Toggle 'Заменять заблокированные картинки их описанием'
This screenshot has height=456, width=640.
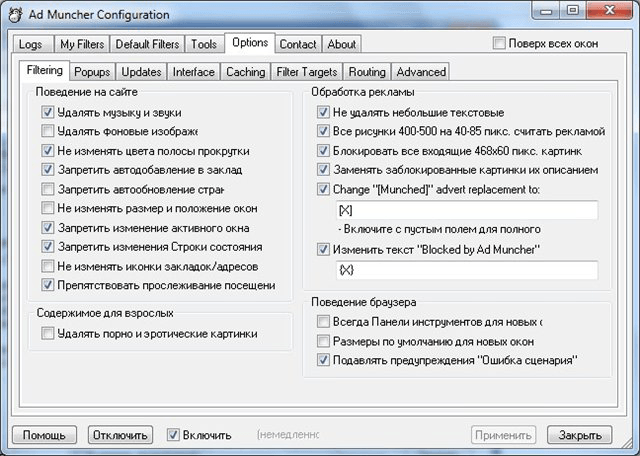(323, 169)
